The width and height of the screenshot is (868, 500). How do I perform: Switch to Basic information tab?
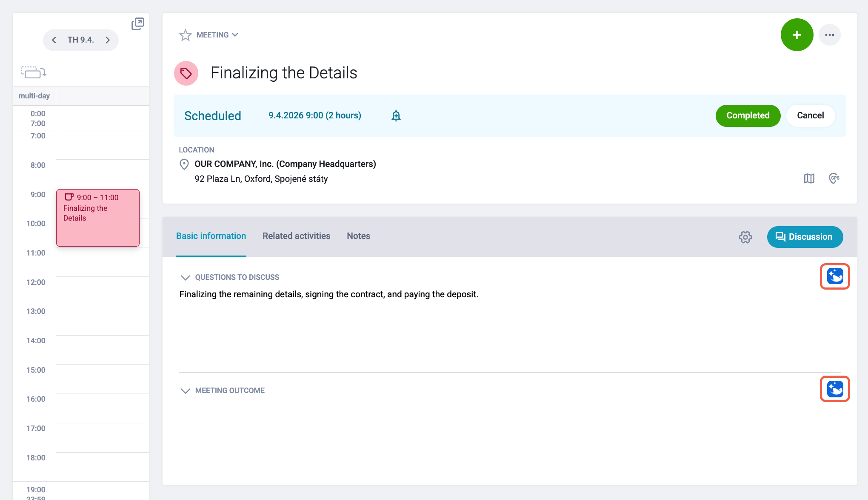point(211,236)
